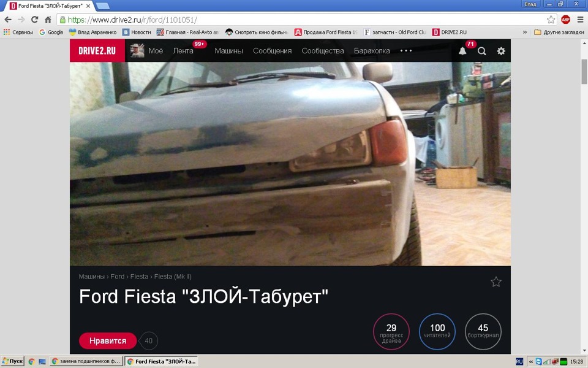Viewport: 588px width, 368px height.
Task: Go forward in browser history
Action: (x=21, y=20)
